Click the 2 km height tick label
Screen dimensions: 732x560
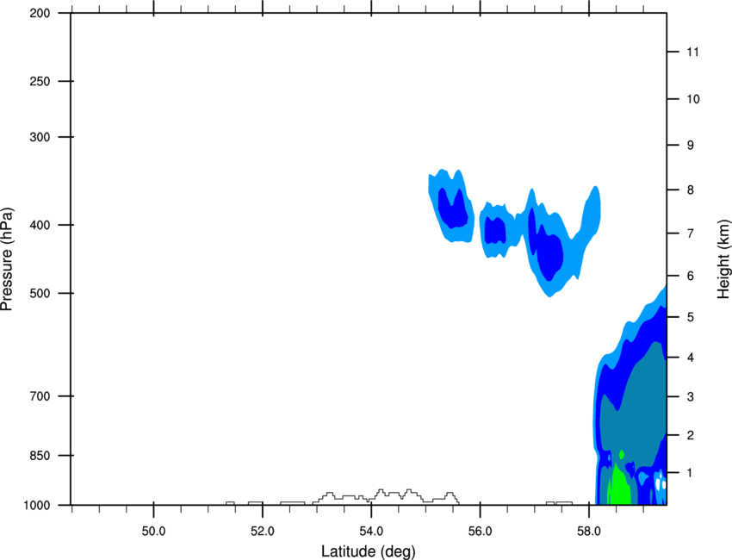point(690,435)
